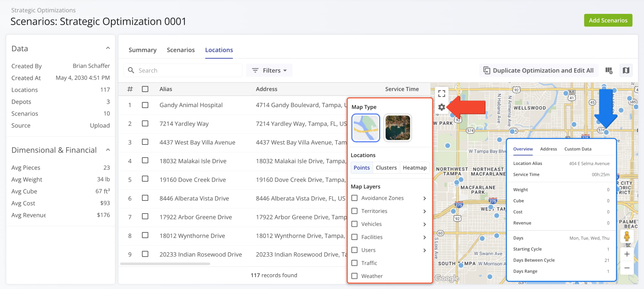Expand the Avoidance Zones layer submenu
The width and height of the screenshot is (644, 289).
pos(424,198)
